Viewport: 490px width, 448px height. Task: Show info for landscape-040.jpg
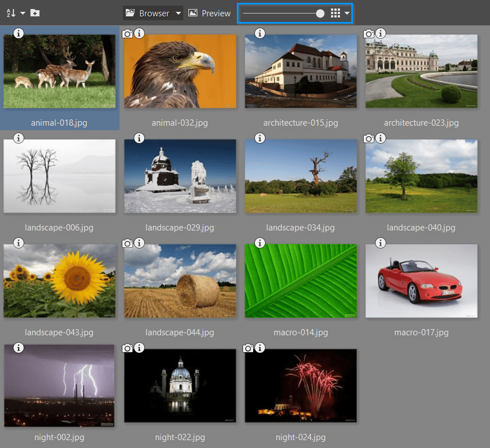[x=381, y=137]
